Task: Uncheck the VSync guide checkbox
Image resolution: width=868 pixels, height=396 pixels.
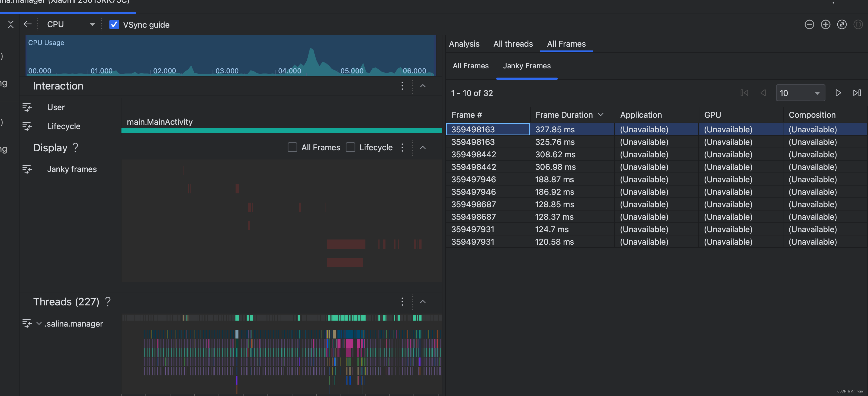Action: 114,25
